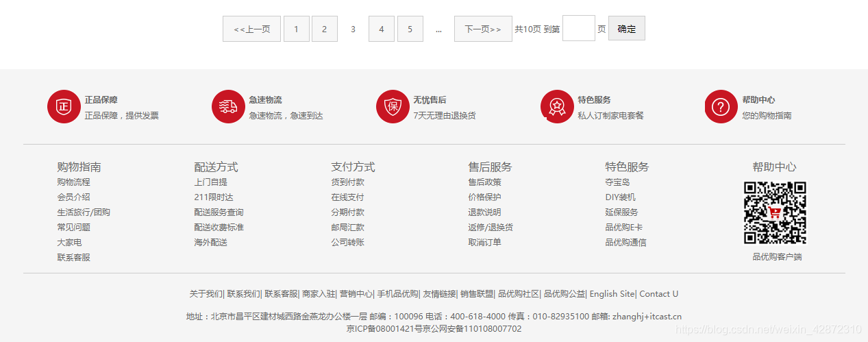Screen dimensions: 868x342
Task: Open 关于我们 footer link
Action: 206,294
